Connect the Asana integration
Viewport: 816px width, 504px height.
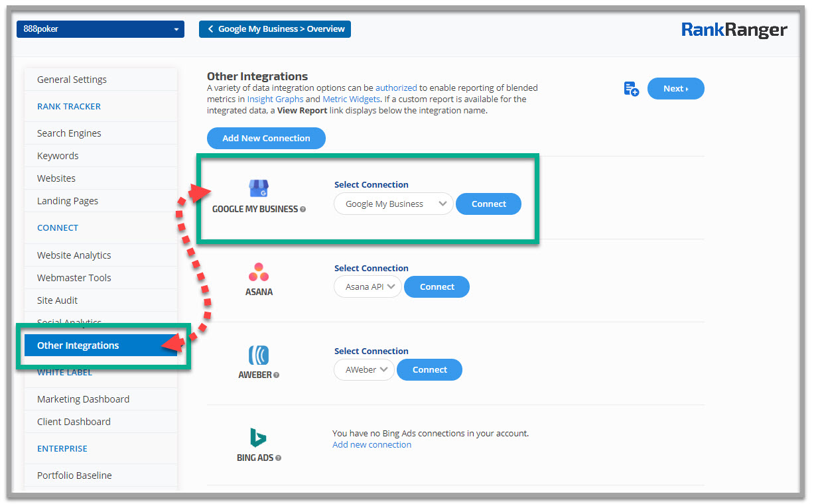[x=437, y=287]
